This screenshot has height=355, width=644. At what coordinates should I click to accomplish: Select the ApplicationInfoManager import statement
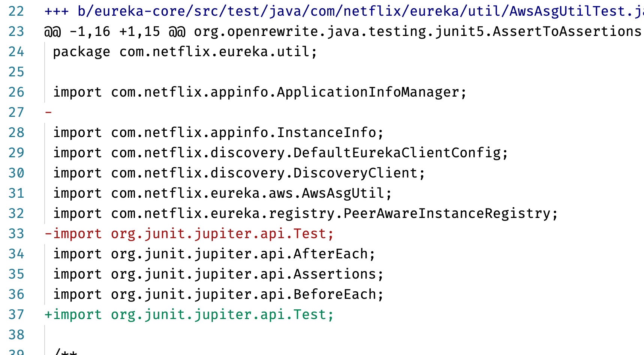click(x=259, y=92)
